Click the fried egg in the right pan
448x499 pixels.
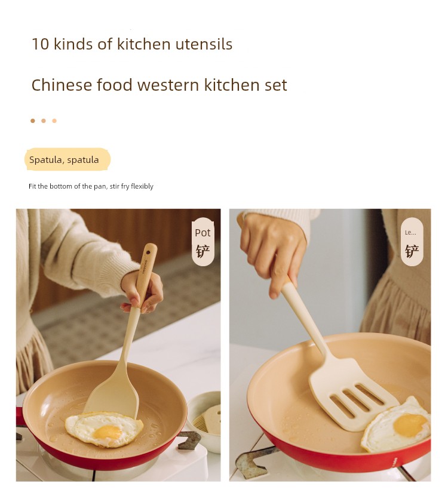point(397,424)
